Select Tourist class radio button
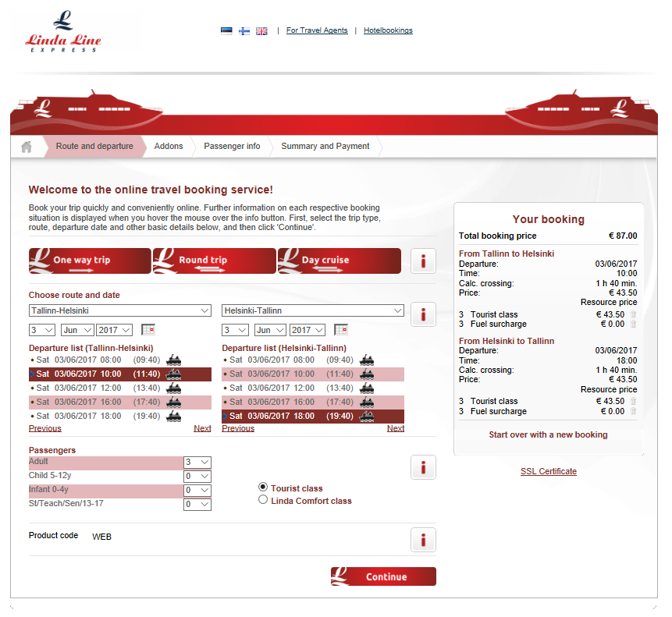This screenshot has height=617, width=672. 263,488
